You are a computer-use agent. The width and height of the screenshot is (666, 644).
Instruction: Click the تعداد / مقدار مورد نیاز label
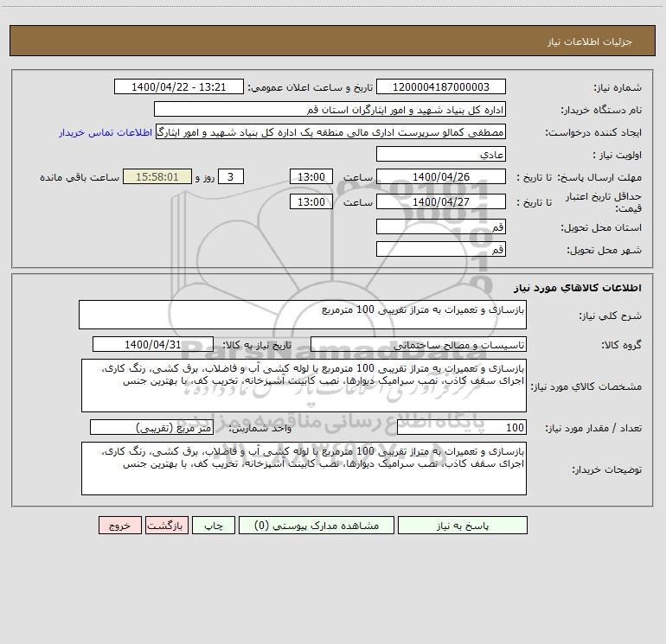coord(593,429)
